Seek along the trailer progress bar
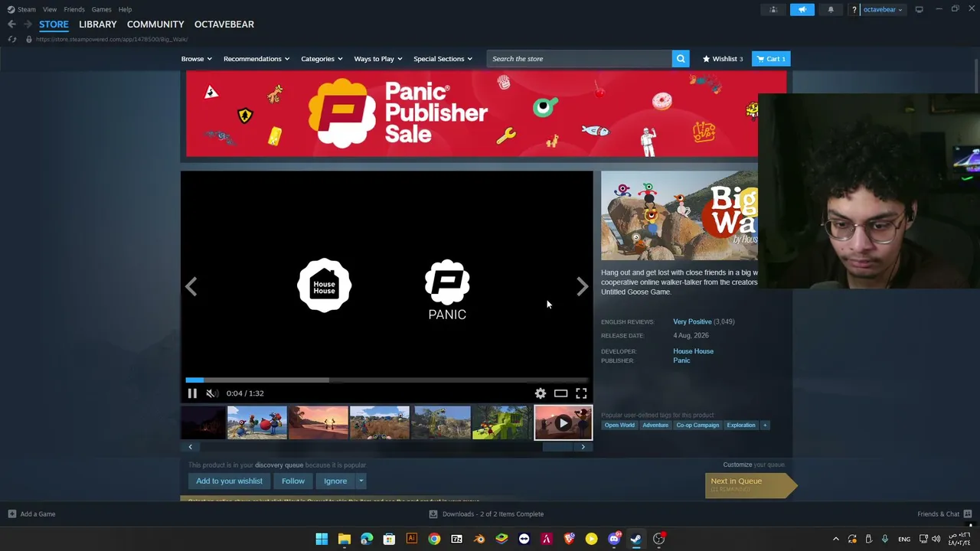This screenshot has width=980, height=551. pos(387,380)
